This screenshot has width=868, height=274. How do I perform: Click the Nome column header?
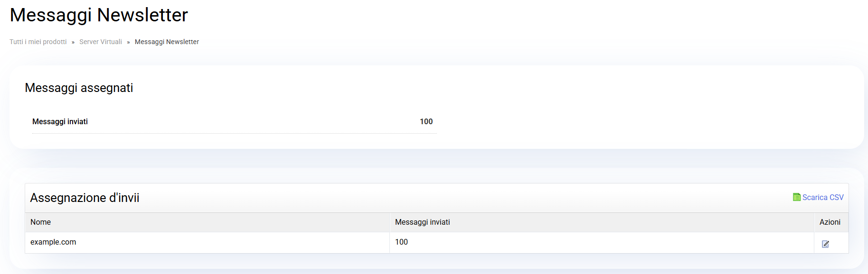(41, 222)
